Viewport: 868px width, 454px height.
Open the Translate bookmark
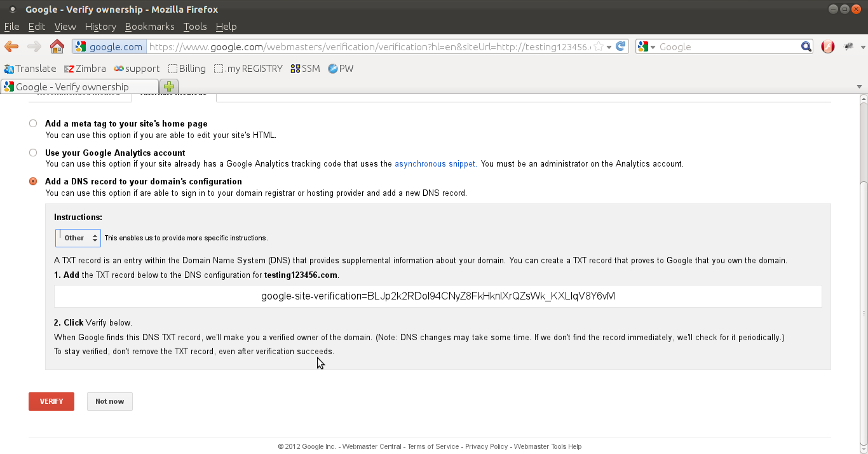point(30,69)
